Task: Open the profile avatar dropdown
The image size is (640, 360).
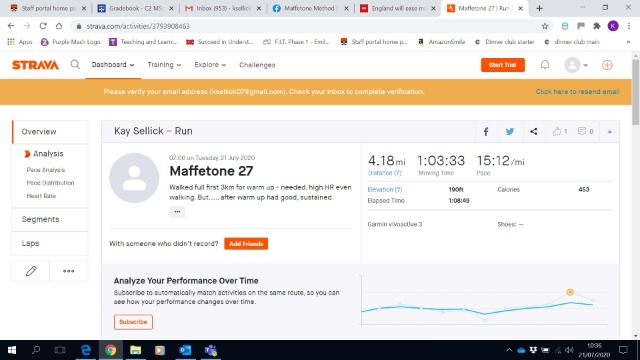Action: (x=576, y=65)
